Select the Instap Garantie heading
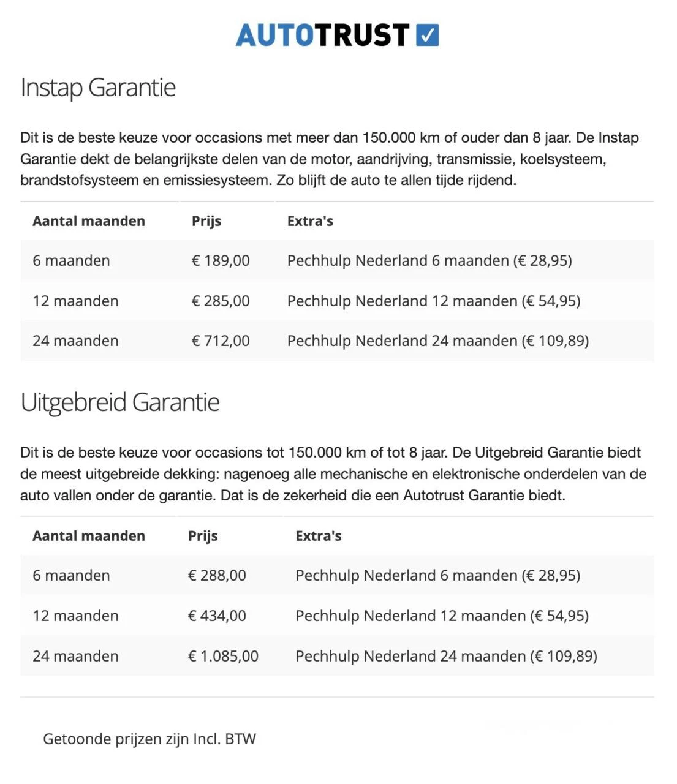677x784 pixels. coord(98,88)
